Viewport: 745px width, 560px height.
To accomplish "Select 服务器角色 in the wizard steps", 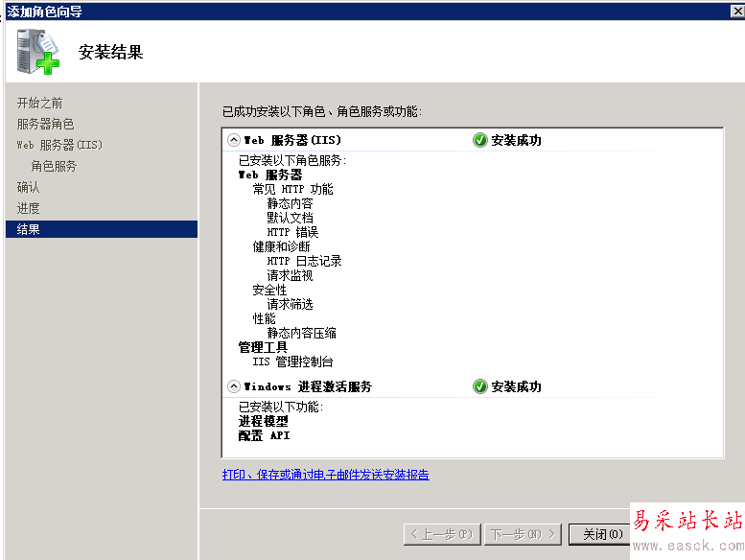I will (x=46, y=124).
